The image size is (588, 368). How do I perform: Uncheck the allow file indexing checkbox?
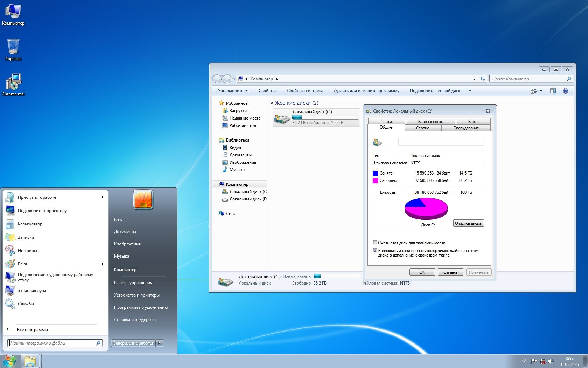pyautogui.click(x=375, y=251)
